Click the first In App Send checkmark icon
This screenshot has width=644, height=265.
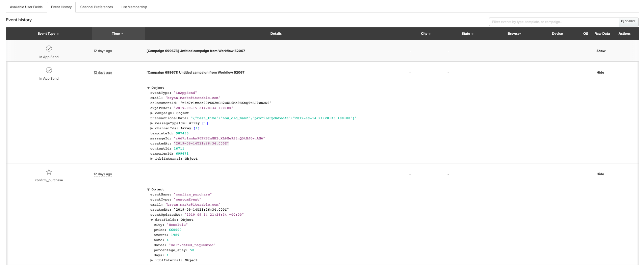pos(49,49)
